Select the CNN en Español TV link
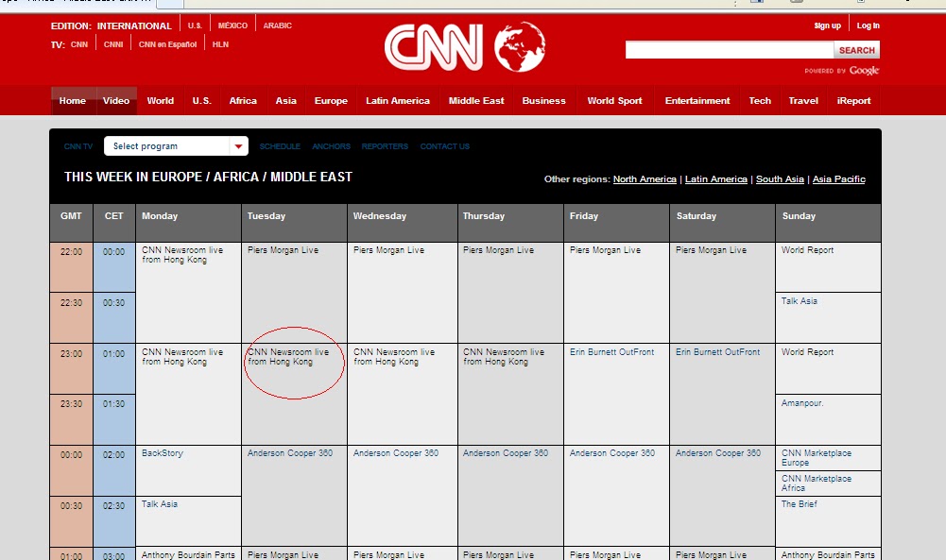The image size is (946, 560). [x=167, y=42]
